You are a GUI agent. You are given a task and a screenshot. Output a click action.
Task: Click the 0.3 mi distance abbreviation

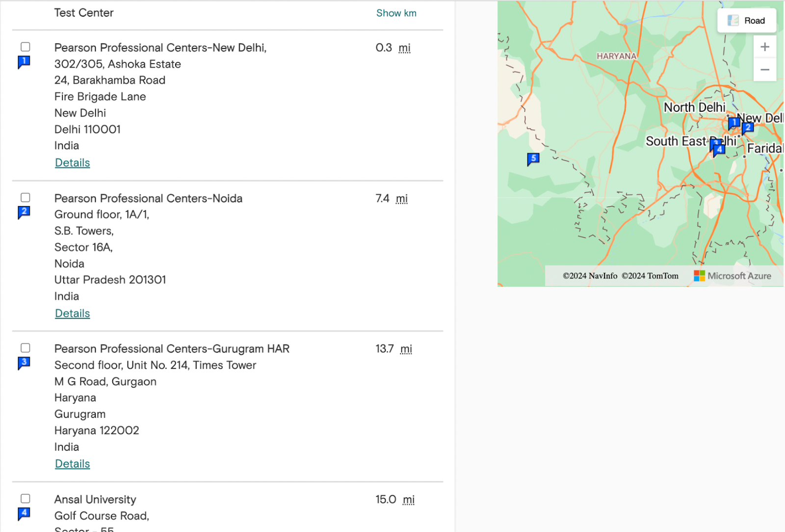[405, 48]
